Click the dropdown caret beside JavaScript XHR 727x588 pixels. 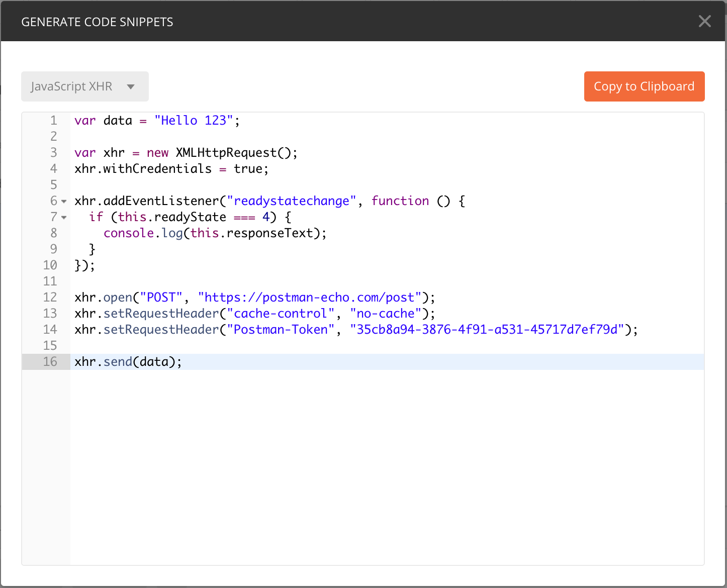click(x=131, y=86)
